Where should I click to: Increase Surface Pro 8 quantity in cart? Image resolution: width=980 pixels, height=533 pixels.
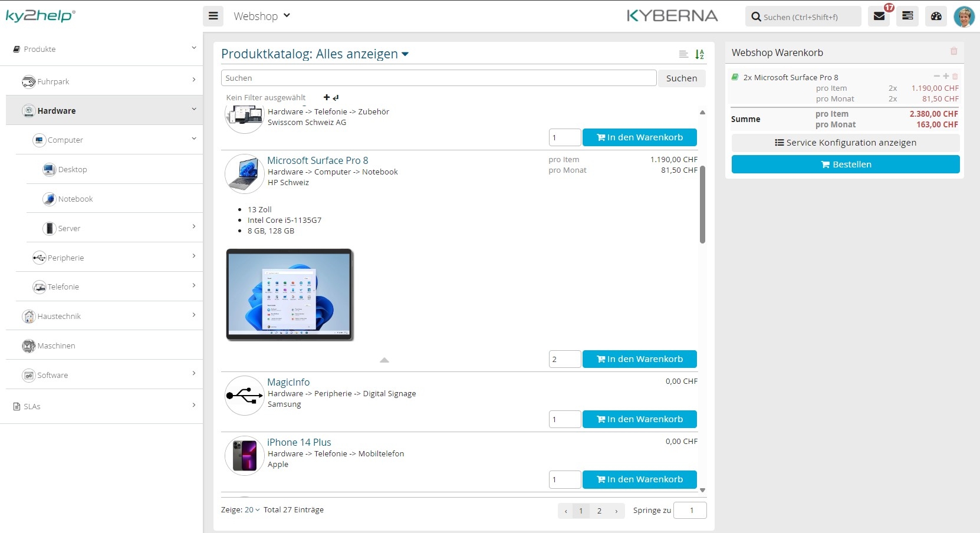point(946,76)
